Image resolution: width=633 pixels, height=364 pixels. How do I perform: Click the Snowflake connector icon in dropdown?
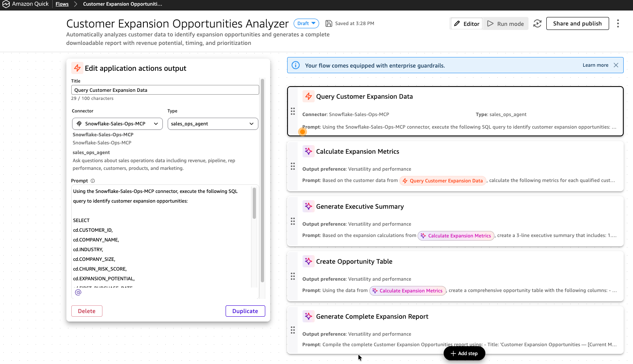click(x=79, y=124)
